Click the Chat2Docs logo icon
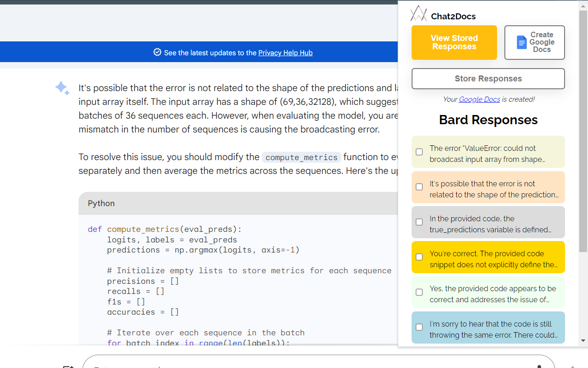 pyautogui.click(x=418, y=14)
